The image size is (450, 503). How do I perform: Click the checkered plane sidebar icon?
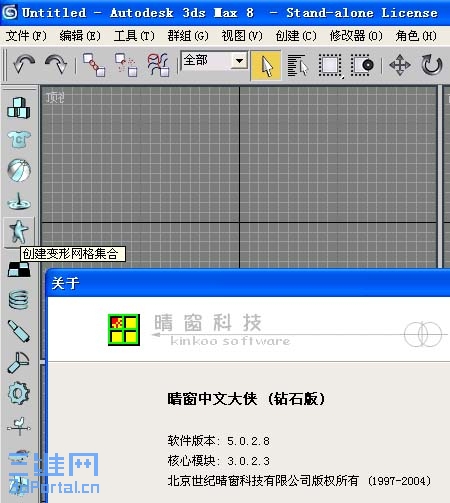click(x=19, y=269)
